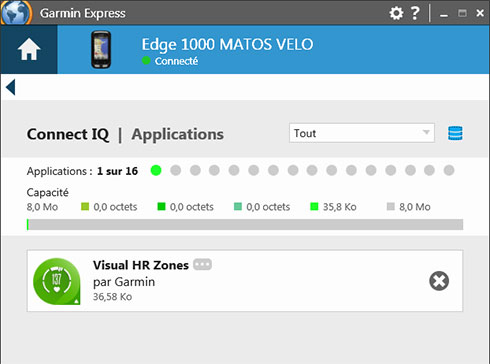Click the green first application slot dot
This screenshot has height=364, width=490.
[x=156, y=170]
